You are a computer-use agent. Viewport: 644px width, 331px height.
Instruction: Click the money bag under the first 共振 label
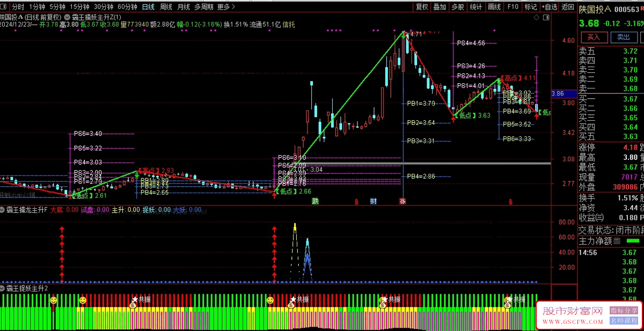[133, 305]
